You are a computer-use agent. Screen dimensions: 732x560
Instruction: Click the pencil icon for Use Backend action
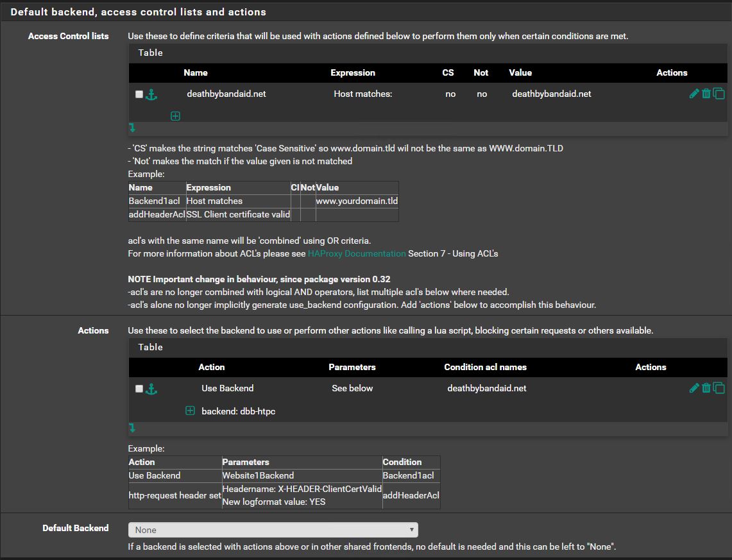(x=694, y=388)
